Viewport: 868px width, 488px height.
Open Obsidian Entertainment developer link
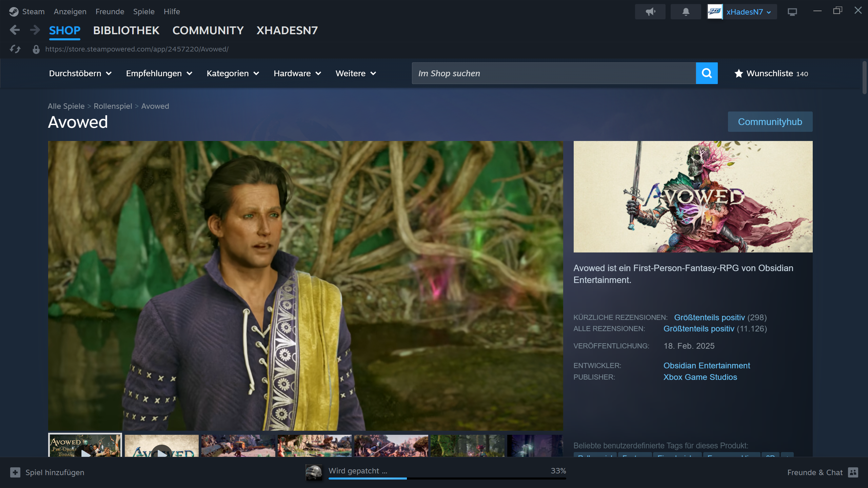coord(707,366)
